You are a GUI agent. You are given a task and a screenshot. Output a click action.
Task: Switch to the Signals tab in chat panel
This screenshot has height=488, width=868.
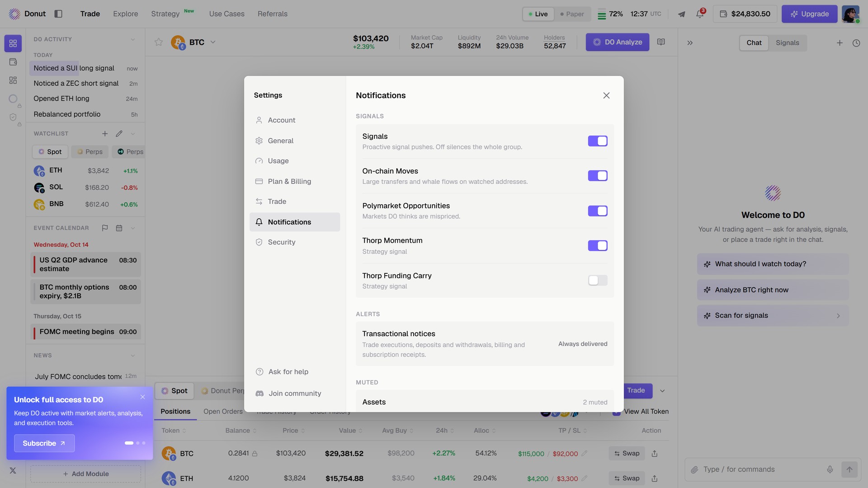point(788,43)
